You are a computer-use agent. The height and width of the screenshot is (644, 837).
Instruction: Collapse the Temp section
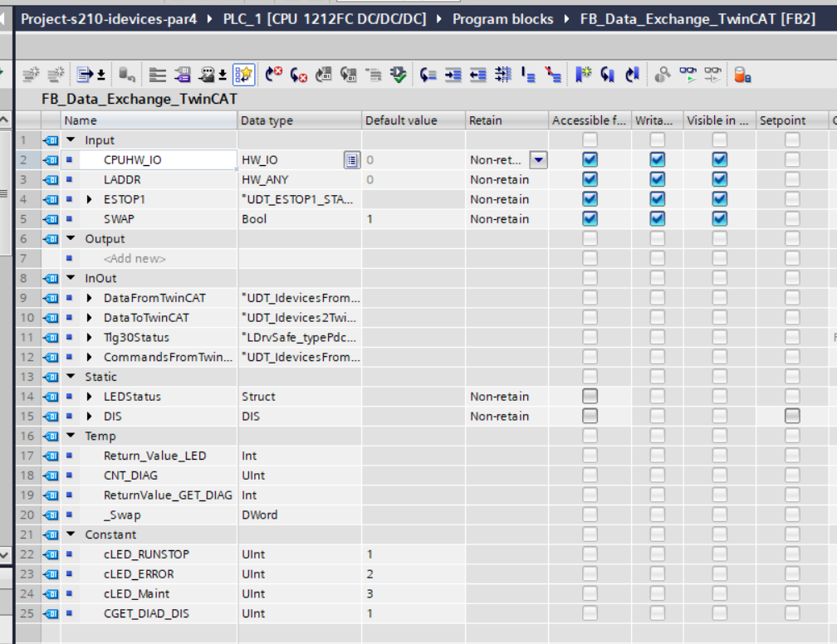(71, 436)
